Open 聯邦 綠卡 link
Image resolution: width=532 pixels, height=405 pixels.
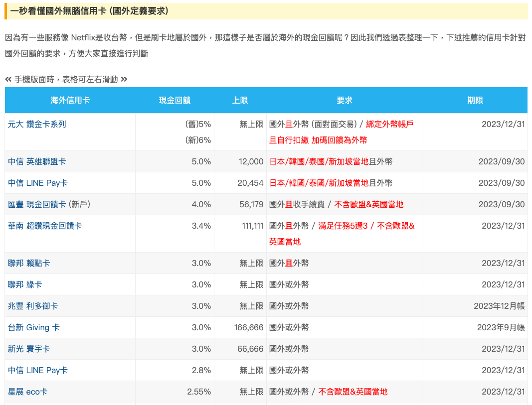click(25, 284)
